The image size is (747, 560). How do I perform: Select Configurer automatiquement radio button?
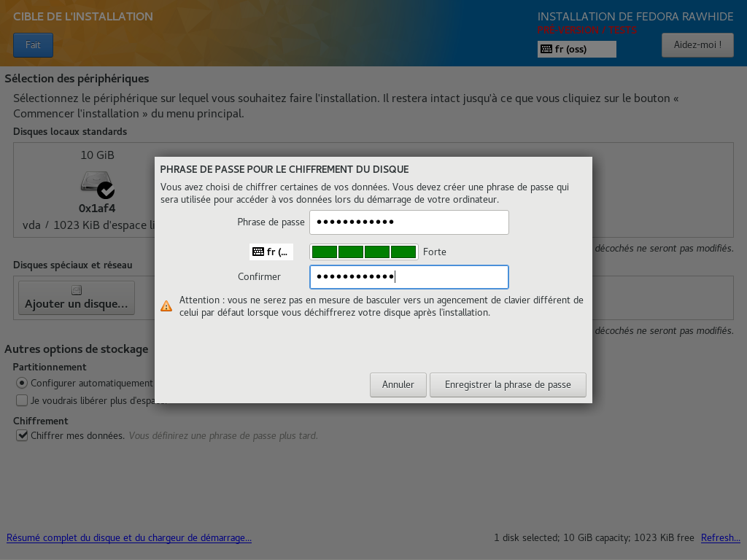22,383
